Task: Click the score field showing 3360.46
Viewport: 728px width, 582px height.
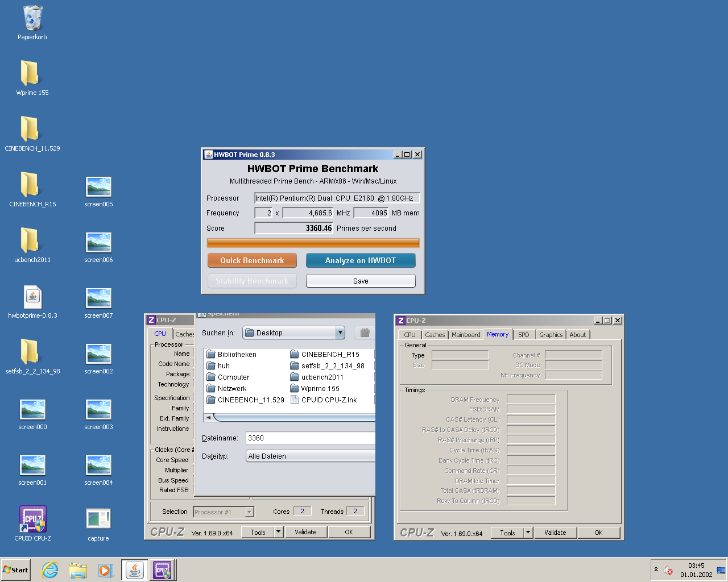Action: [294, 228]
